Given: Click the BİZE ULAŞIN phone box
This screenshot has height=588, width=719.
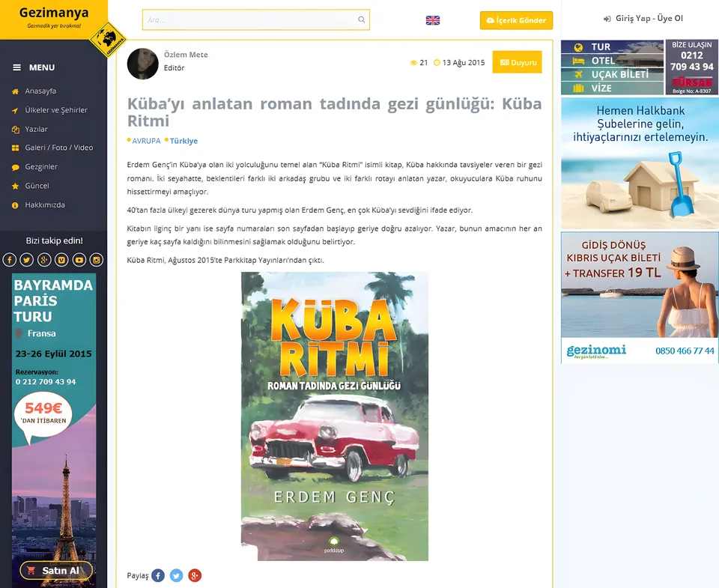Looking at the screenshot, I should pos(691,67).
